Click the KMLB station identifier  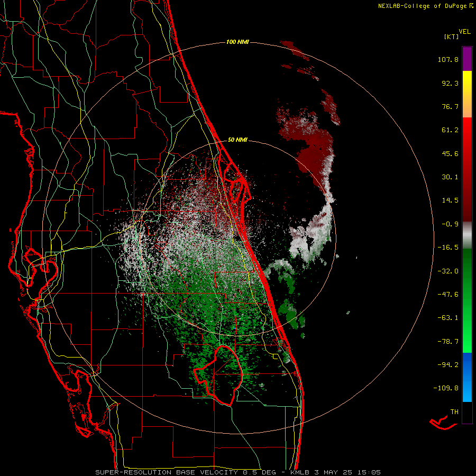coord(300,472)
